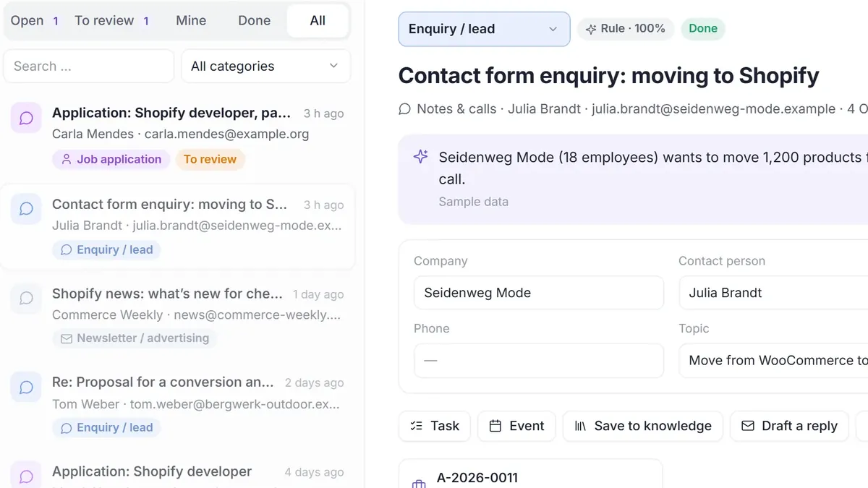Click the sparkle icon in the summary box
The height and width of the screenshot is (488, 868).
click(420, 157)
